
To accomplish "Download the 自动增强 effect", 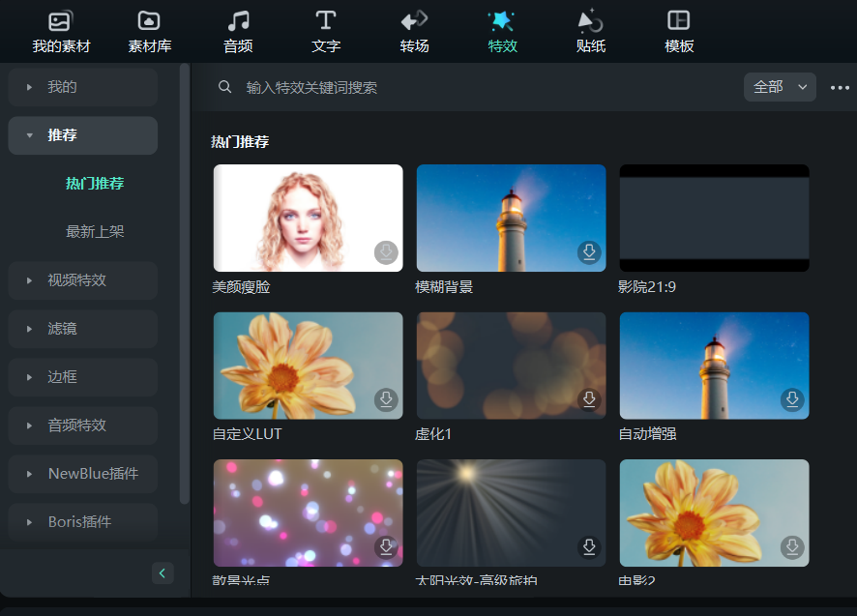I will [x=792, y=399].
